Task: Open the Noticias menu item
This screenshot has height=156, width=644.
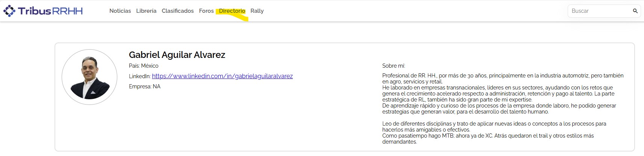Action: (120, 11)
